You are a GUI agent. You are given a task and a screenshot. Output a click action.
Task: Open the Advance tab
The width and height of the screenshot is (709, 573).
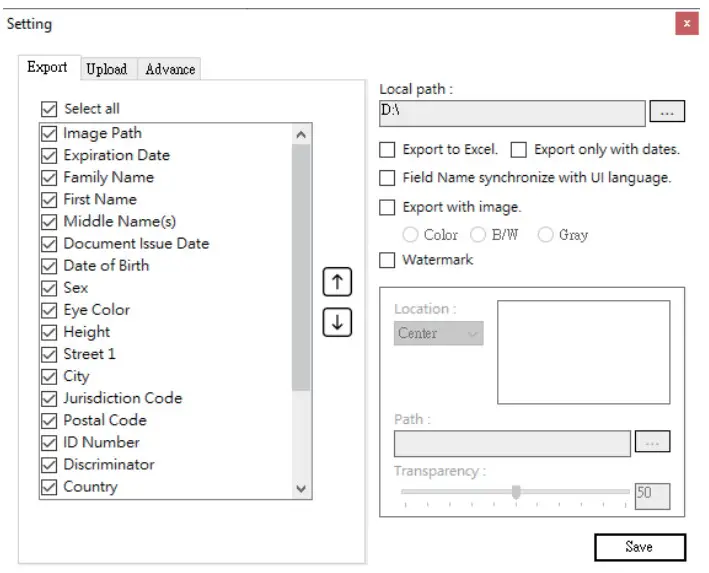(170, 69)
